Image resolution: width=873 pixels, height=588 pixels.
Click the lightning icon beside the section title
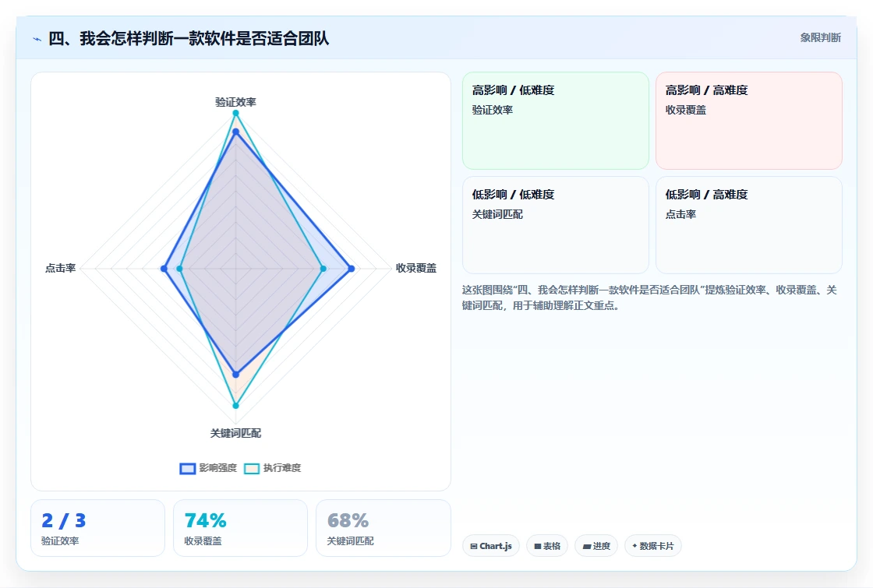(x=37, y=39)
